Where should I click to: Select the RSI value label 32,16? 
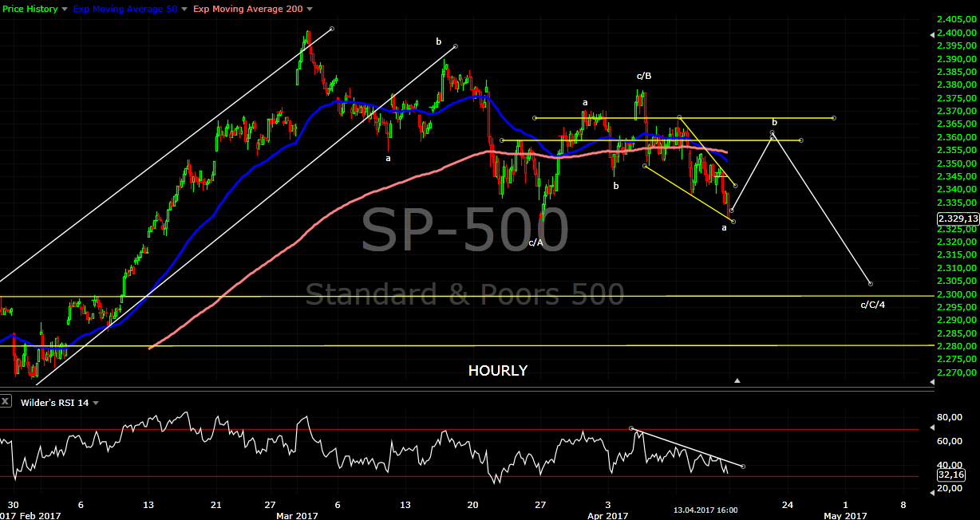(x=952, y=475)
